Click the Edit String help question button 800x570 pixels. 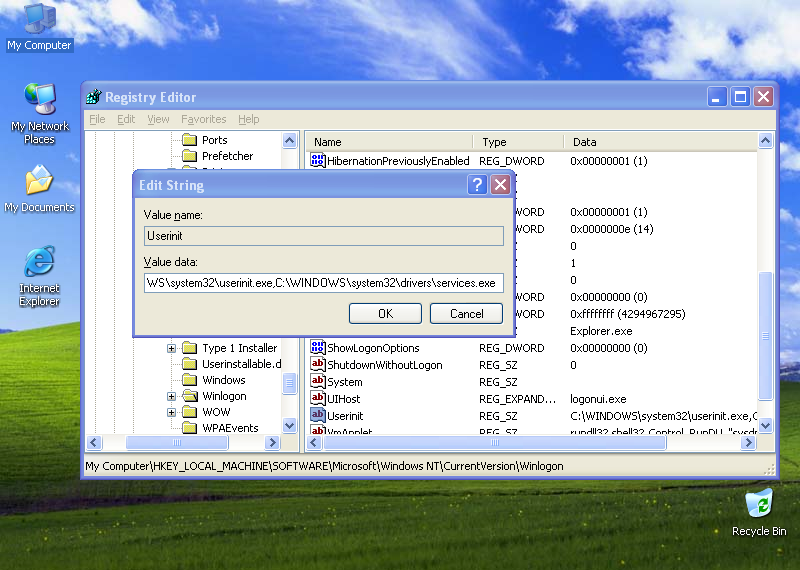pyautogui.click(x=477, y=184)
